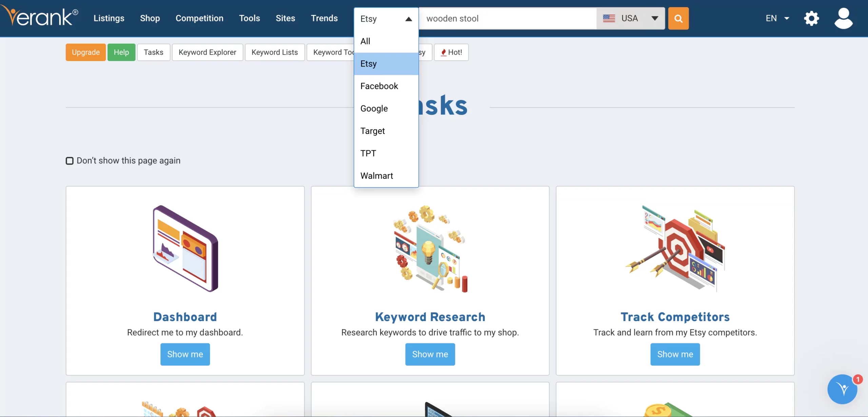Image resolution: width=868 pixels, height=417 pixels.
Task: Click the Keyword Research card heading
Action: coord(430,317)
